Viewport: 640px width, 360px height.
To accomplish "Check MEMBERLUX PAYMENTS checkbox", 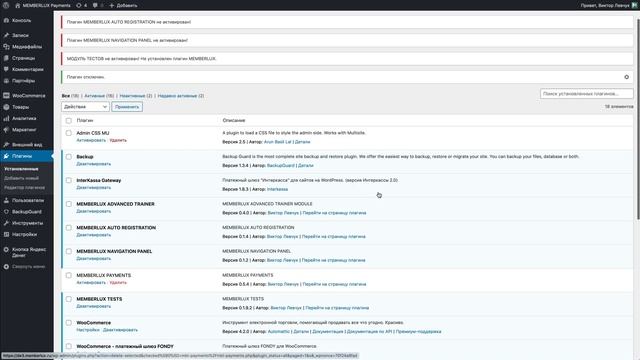I will (x=69, y=275).
